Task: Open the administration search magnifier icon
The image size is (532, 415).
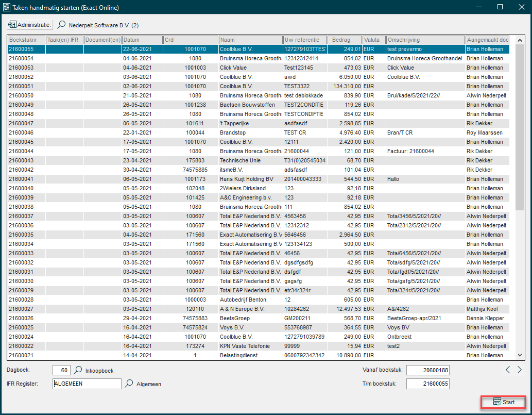Action: coord(61,25)
